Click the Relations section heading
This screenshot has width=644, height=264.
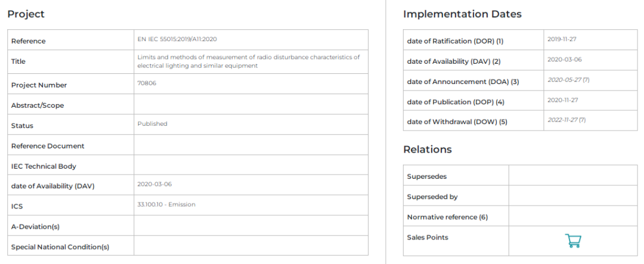pyautogui.click(x=427, y=149)
